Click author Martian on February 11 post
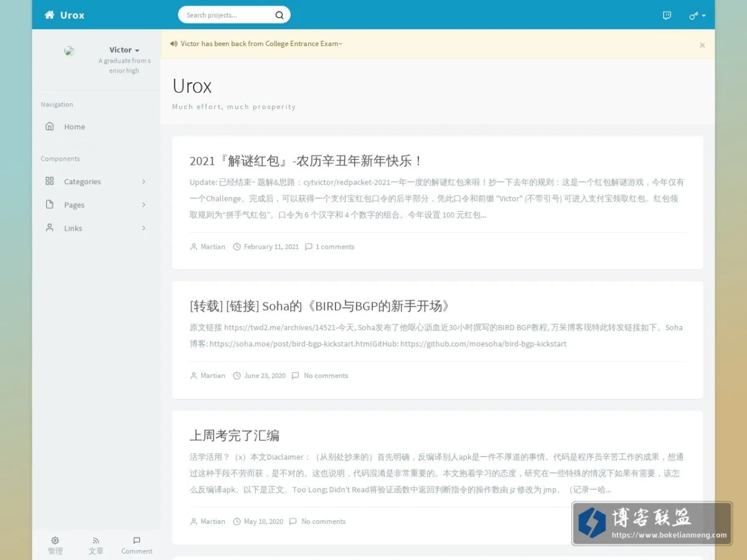 click(x=213, y=247)
